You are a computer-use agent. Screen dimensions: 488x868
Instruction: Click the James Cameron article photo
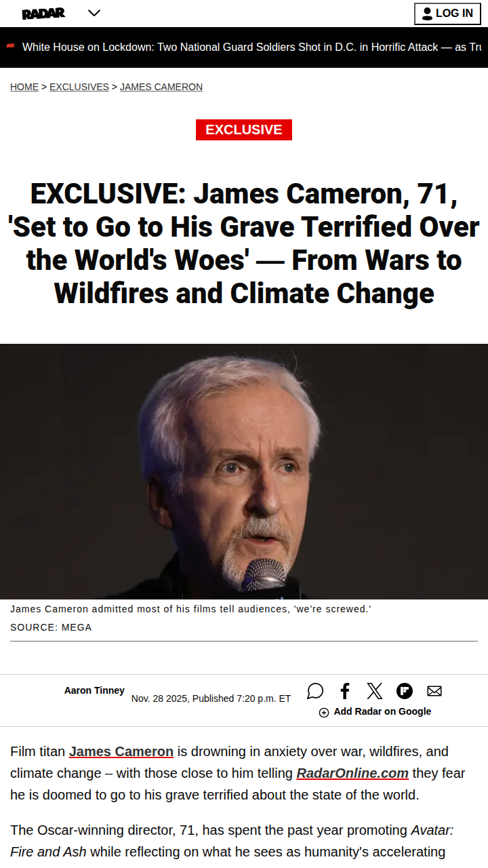pyautogui.click(x=244, y=471)
